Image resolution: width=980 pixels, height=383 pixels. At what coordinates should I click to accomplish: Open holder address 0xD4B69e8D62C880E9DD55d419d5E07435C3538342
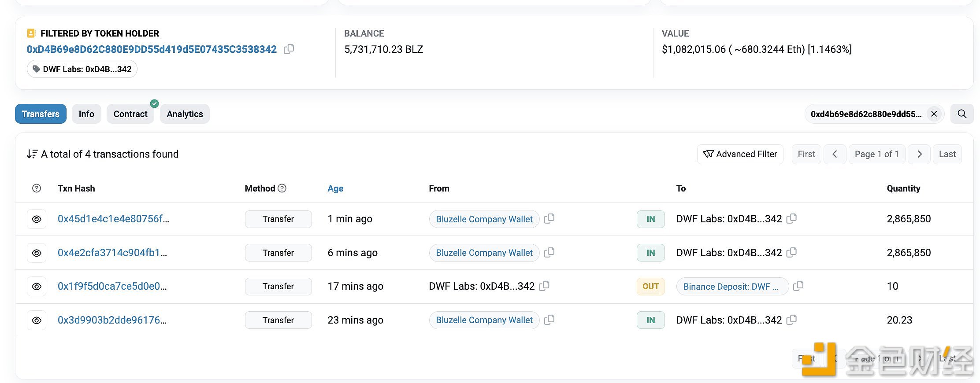[x=152, y=49]
